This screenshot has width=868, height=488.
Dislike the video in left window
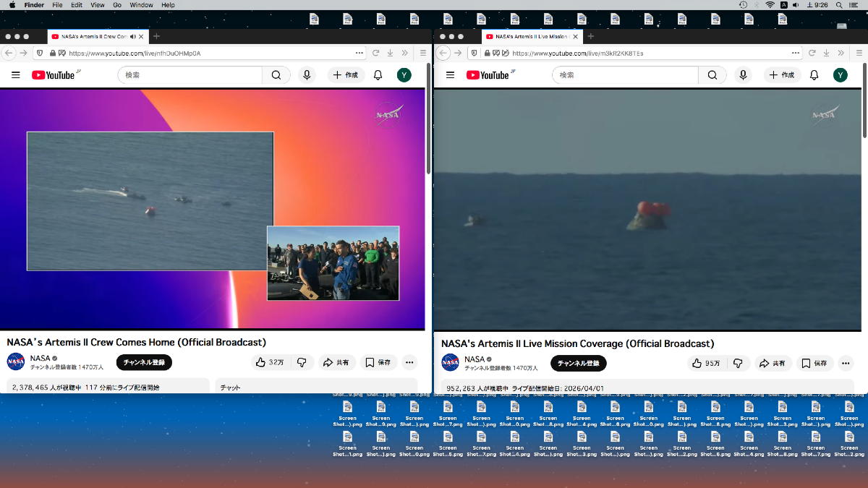[x=302, y=362]
